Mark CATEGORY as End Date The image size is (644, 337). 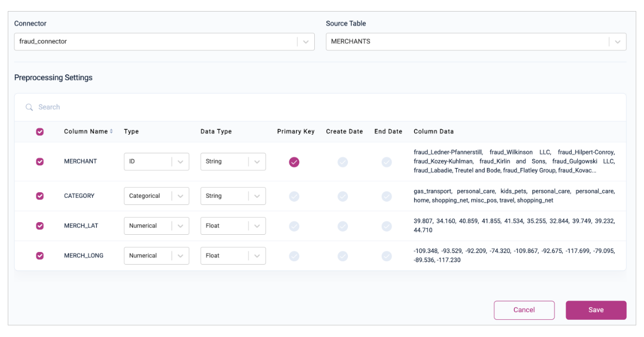(x=387, y=197)
